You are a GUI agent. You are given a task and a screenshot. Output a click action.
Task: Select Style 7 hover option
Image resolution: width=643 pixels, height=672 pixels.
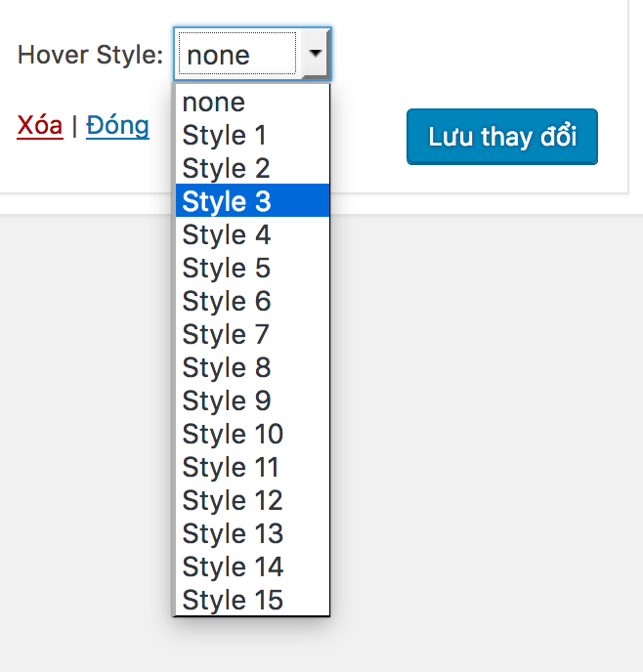[x=251, y=334]
